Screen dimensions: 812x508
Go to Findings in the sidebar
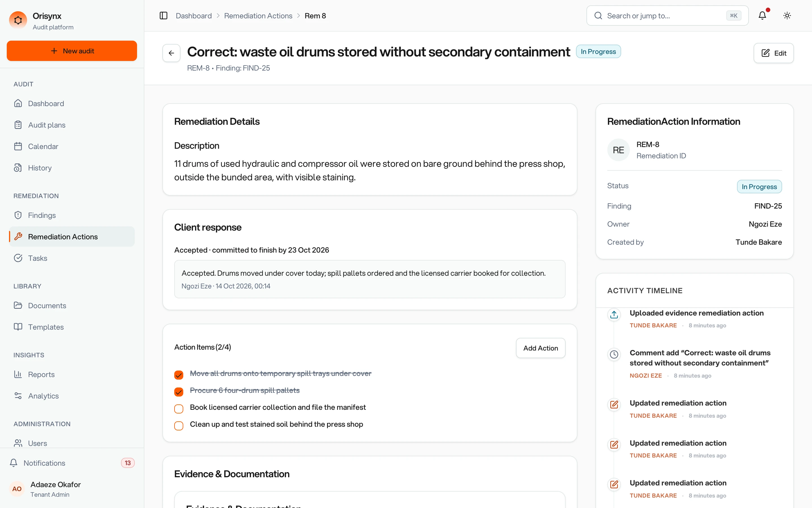[x=72, y=215]
